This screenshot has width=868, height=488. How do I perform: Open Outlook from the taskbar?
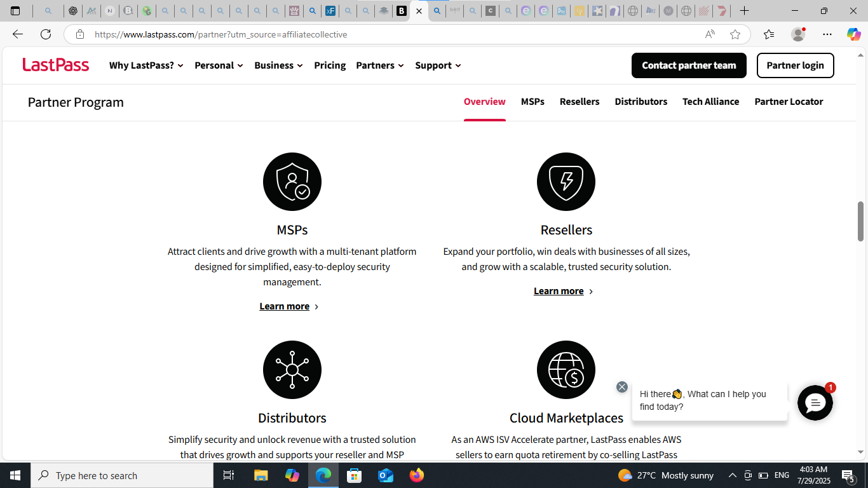coord(386,475)
